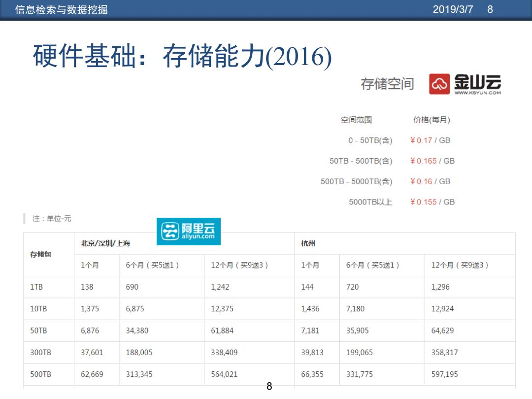Click the cell value 6,875

coord(134,309)
